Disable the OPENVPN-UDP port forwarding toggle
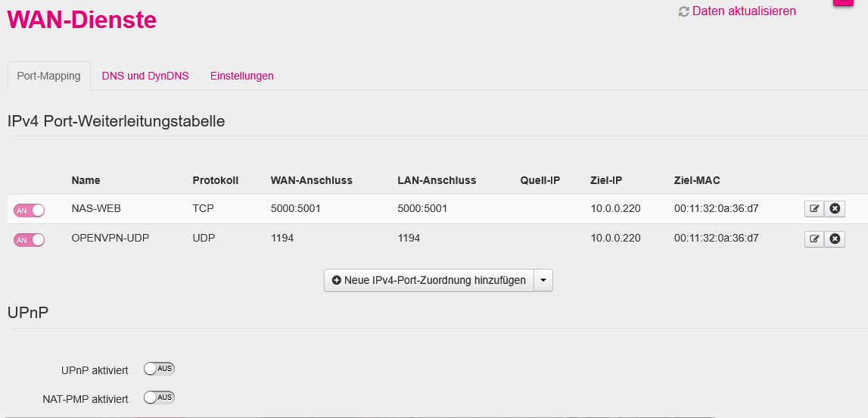 coord(30,240)
